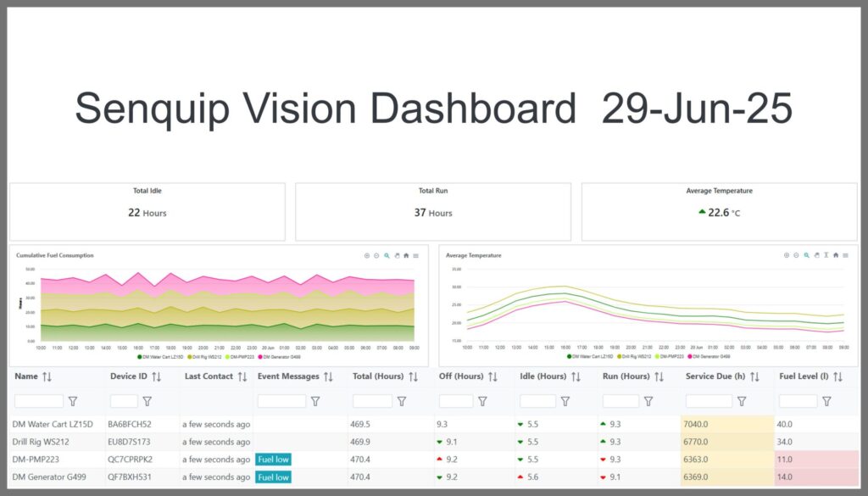Click the Name filter text box
The image size is (868, 496).
(x=39, y=401)
